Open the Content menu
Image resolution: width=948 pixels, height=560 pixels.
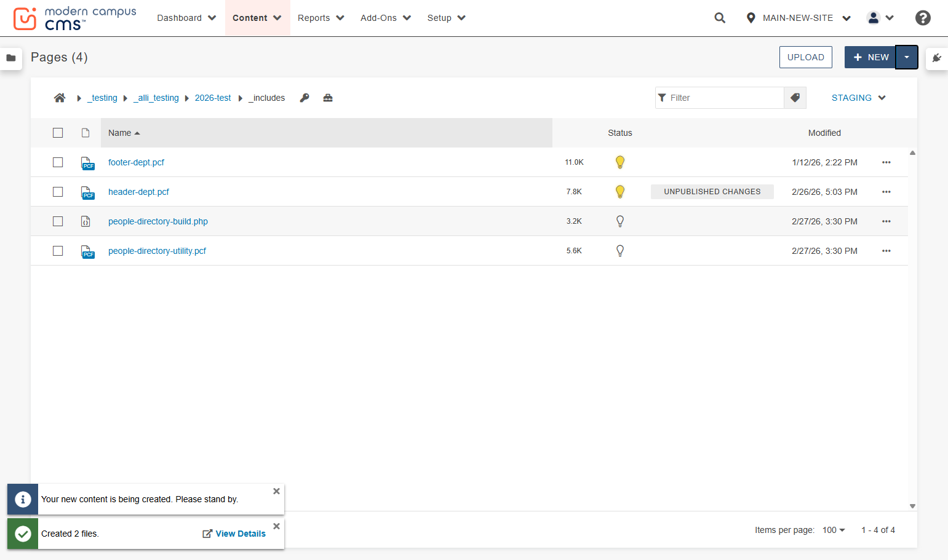(257, 18)
